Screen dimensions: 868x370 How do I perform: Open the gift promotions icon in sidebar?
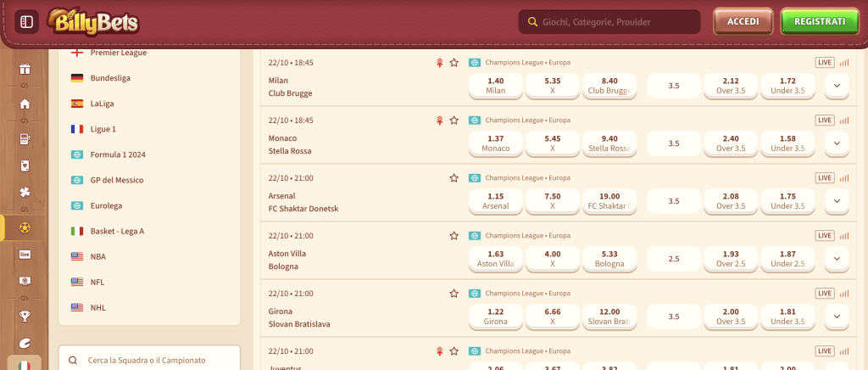(x=25, y=70)
